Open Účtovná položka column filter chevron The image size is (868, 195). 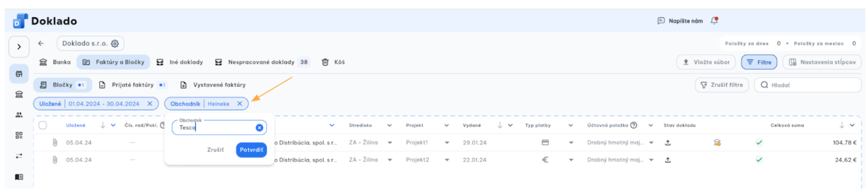coord(650,126)
